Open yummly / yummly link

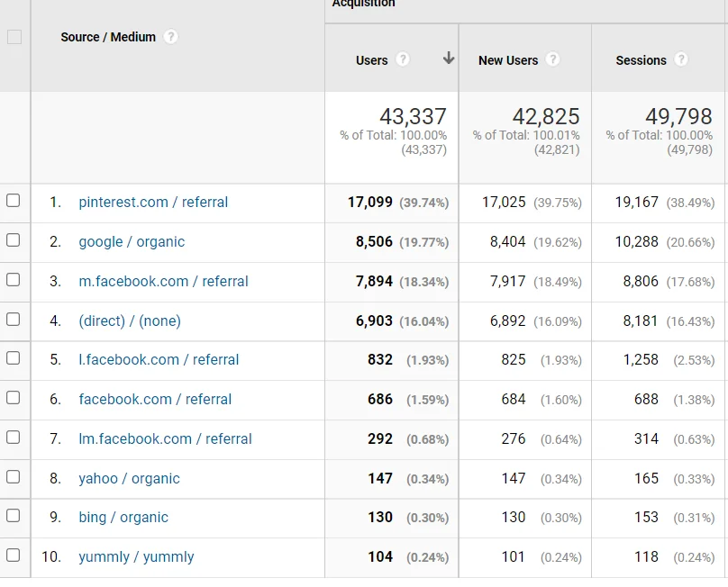pyautogui.click(x=137, y=556)
